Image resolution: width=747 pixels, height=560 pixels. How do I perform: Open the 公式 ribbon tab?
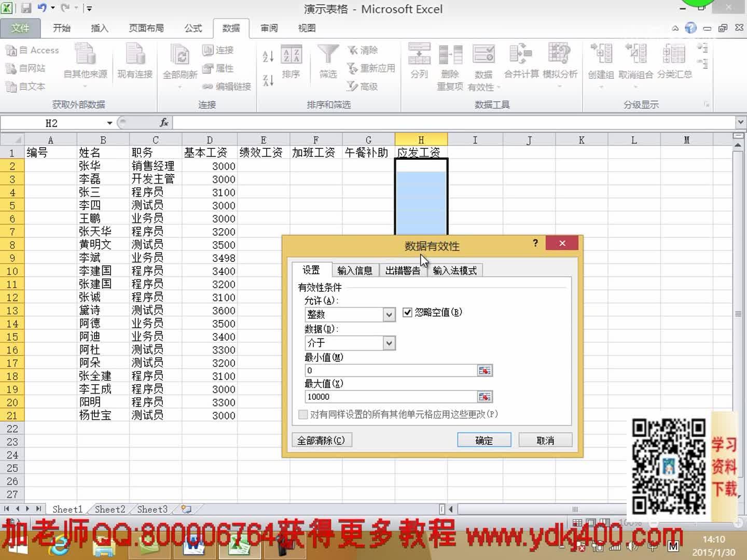coord(193,28)
